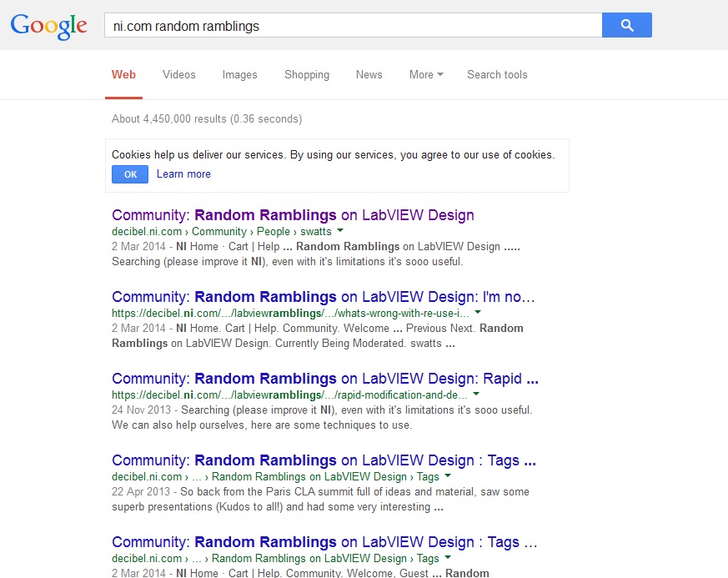
Task: Focus the search box with ni.com query
Action: (353, 25)
